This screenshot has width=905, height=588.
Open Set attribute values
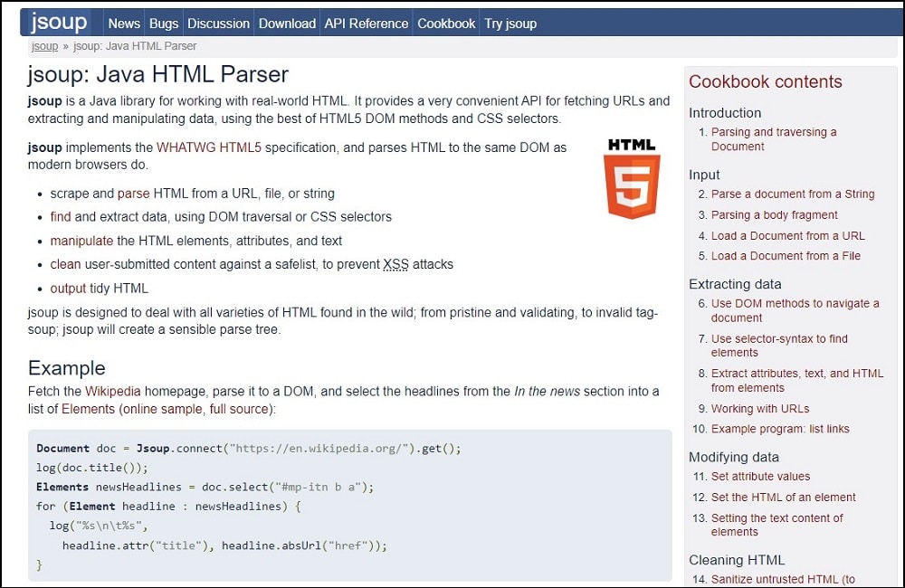click(760, 476)
